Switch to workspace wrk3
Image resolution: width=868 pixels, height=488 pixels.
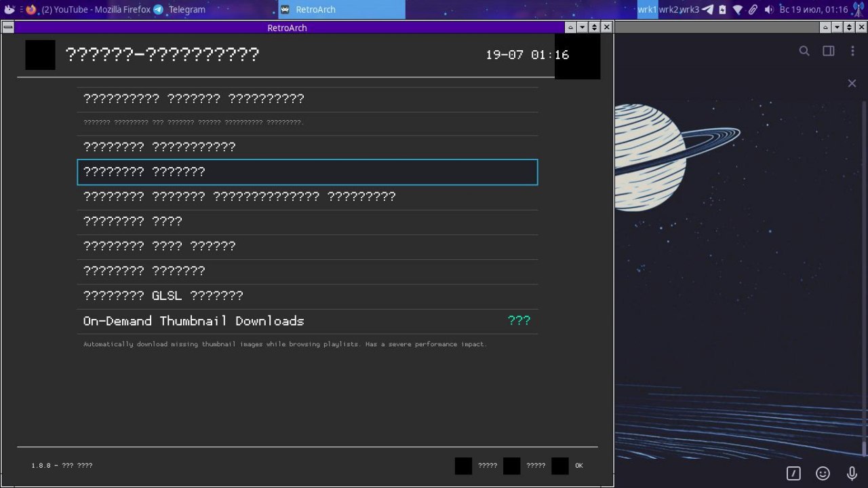click(689, 10)
